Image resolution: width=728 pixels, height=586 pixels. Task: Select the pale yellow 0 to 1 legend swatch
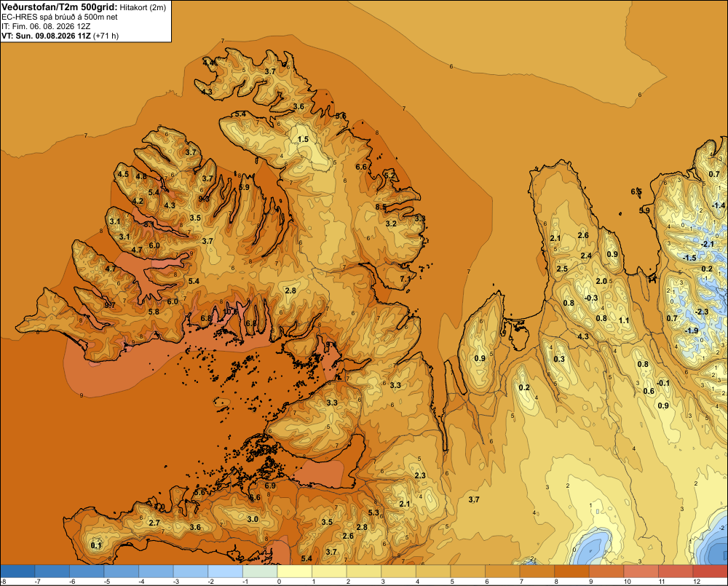295,571
